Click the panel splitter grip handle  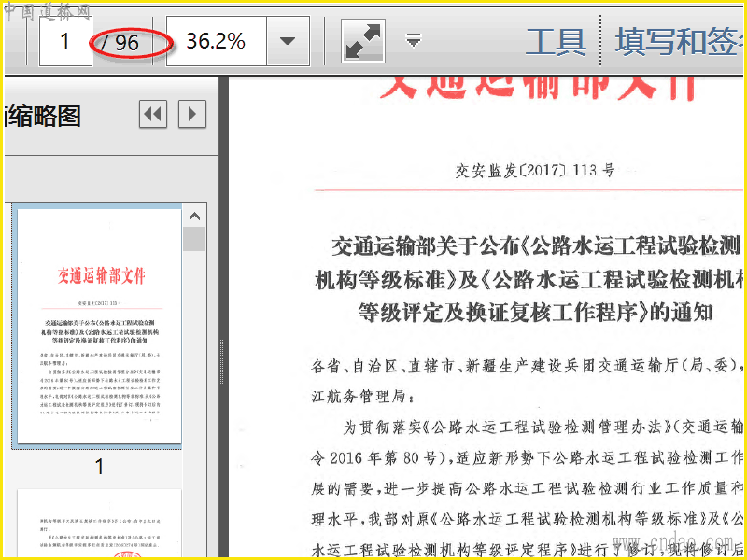[221, 361]
